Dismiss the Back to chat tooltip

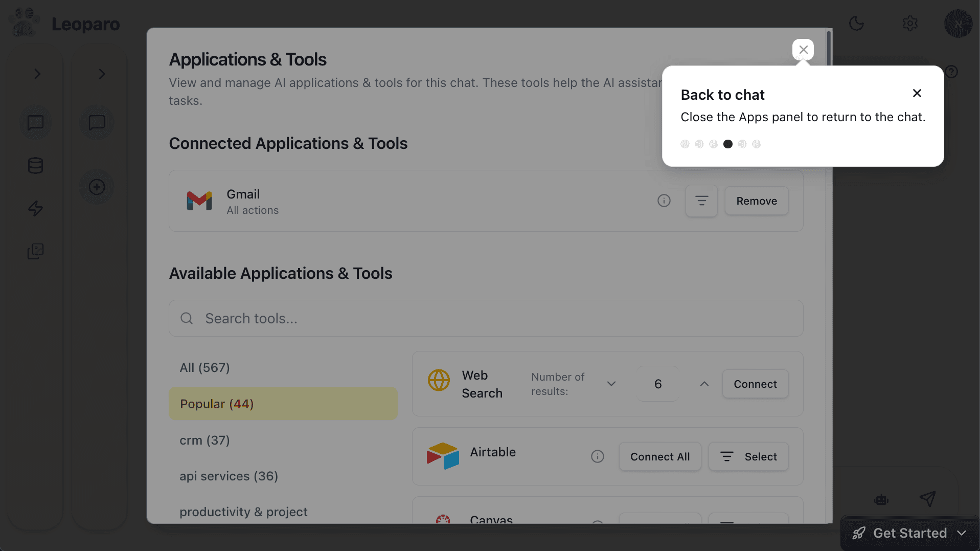click(917, 93)
